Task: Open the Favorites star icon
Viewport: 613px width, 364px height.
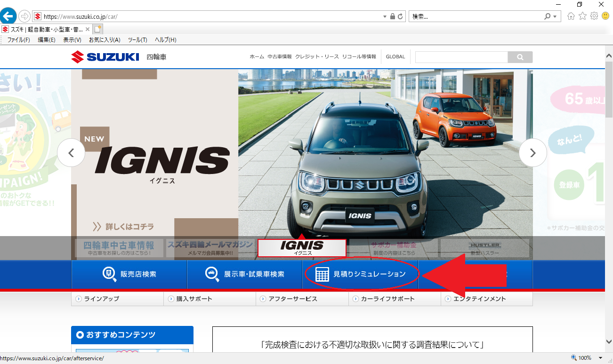Action: (x=582, y=16)
